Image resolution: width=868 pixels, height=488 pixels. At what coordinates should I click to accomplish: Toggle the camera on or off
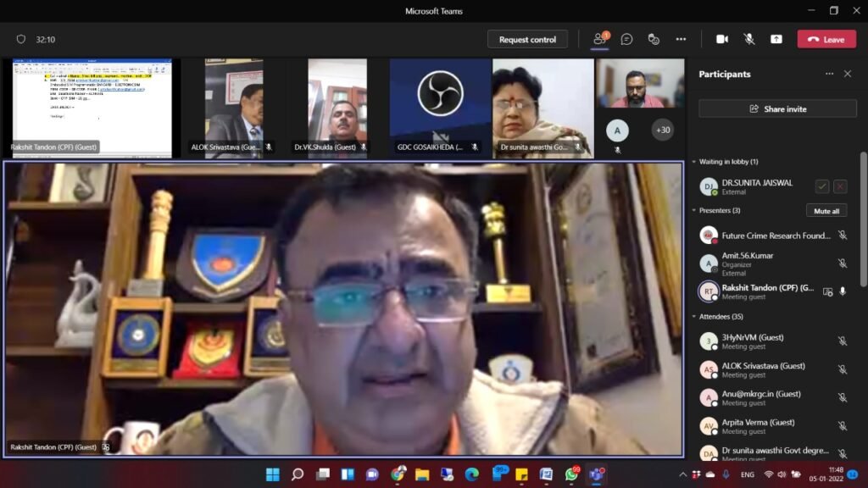point(722,39)
